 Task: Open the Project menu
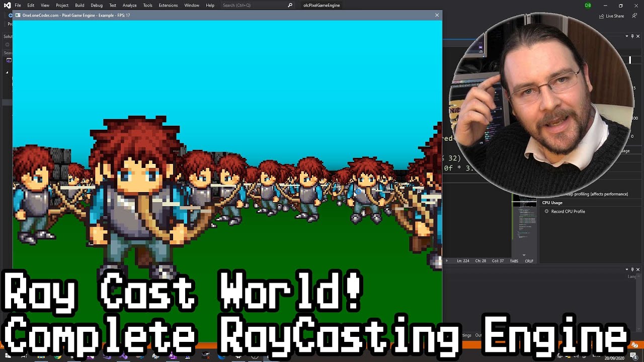[x=62, y=5]
